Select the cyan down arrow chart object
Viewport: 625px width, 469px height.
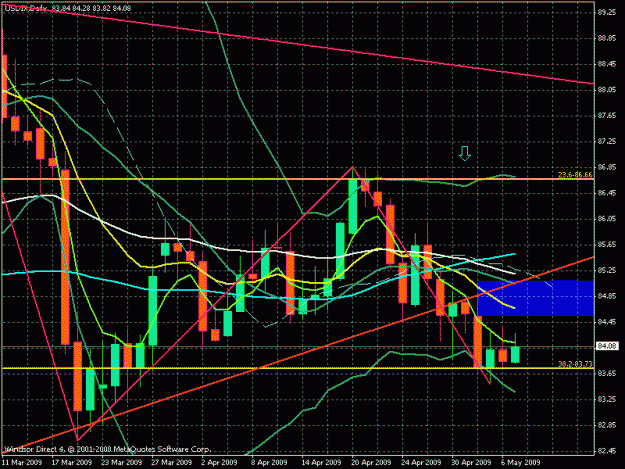[464, 153]
